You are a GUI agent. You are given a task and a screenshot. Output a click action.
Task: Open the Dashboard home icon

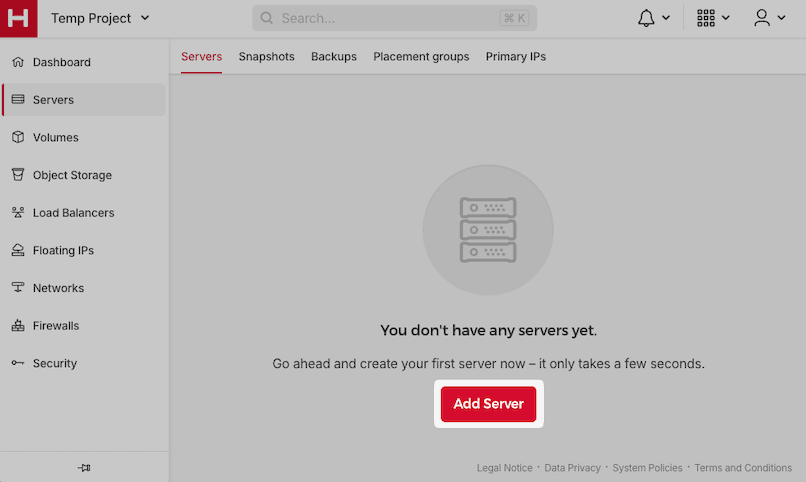(x=18, y=62)
